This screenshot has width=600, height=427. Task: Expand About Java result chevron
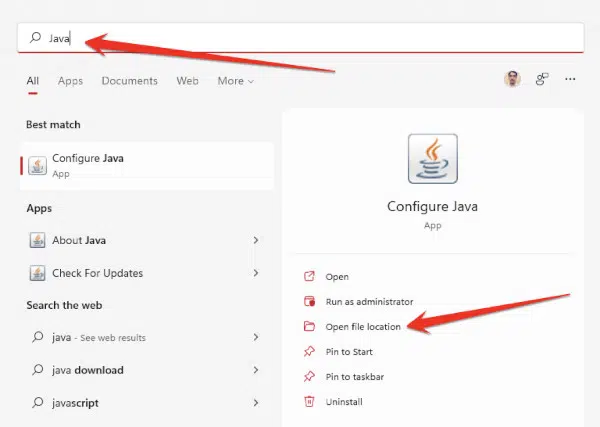[x=256, y=240]
